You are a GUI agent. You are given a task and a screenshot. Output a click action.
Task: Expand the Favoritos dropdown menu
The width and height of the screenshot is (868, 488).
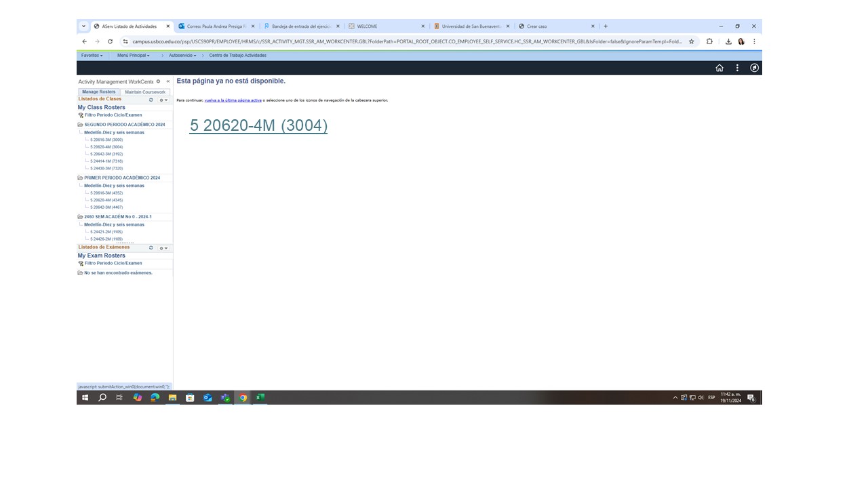click(x=92, y=56)
